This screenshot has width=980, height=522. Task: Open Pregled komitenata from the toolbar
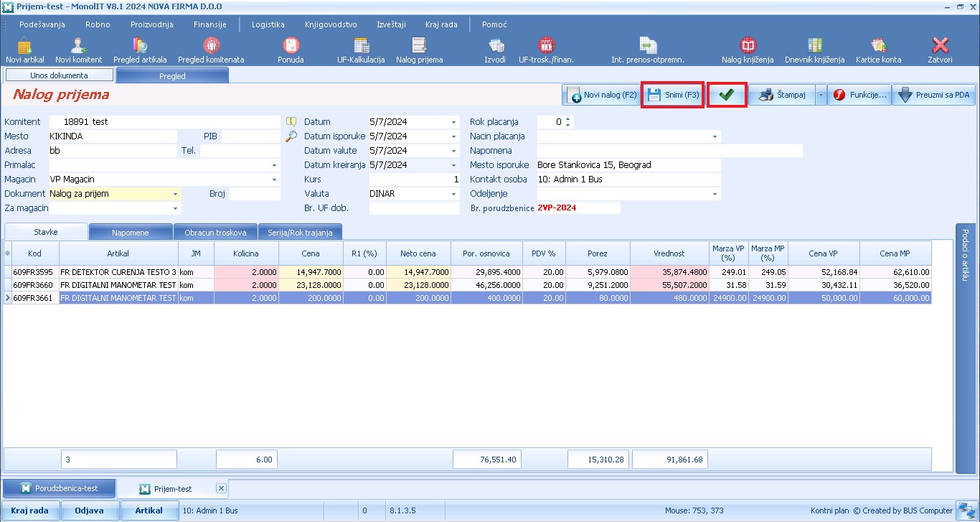coord(211,50)
